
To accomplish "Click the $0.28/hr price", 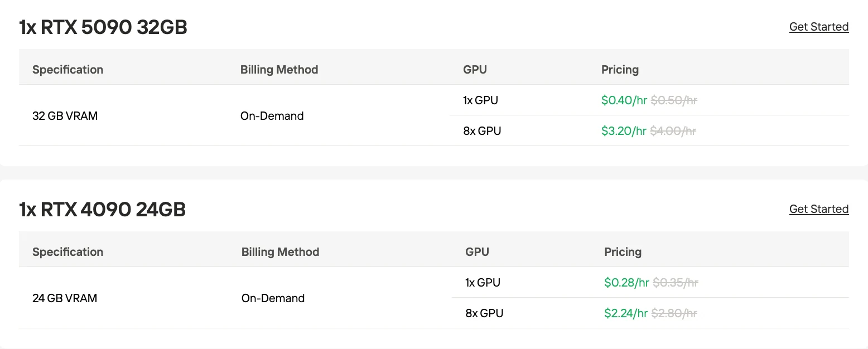I will click(627, 283).
